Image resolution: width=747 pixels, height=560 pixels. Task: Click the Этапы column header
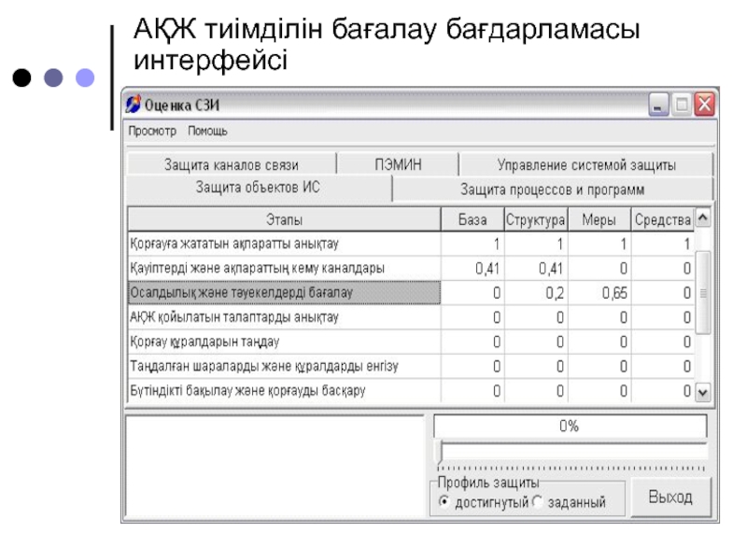(x=284, y=219)
